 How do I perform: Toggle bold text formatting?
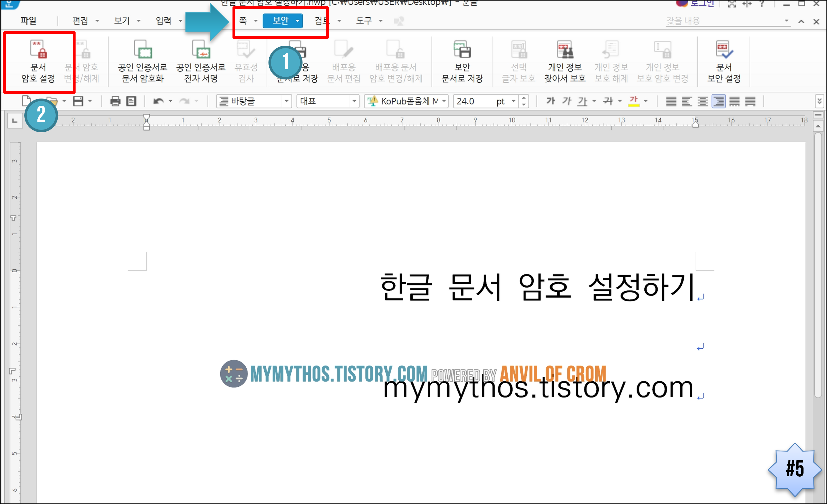(x=551, y=101)
